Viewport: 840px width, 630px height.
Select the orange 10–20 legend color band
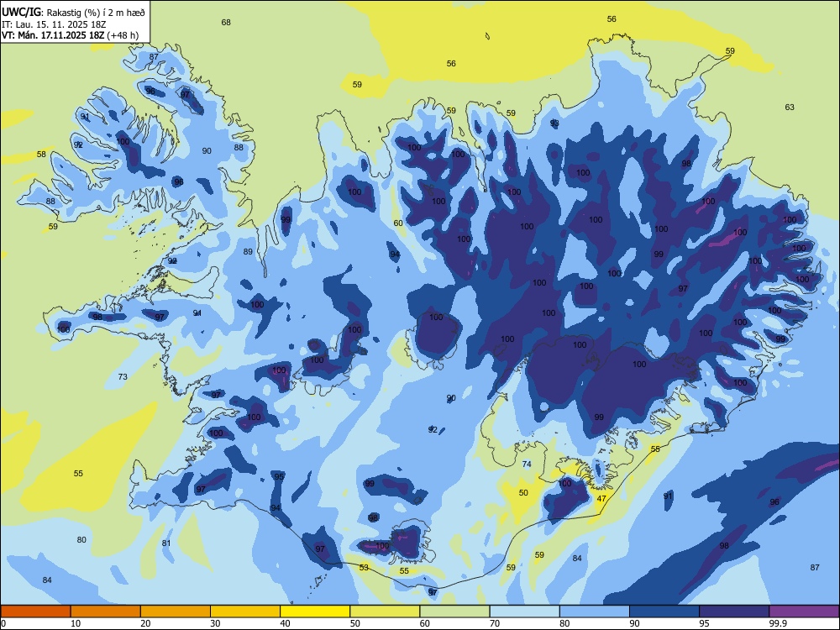(106, 612)
